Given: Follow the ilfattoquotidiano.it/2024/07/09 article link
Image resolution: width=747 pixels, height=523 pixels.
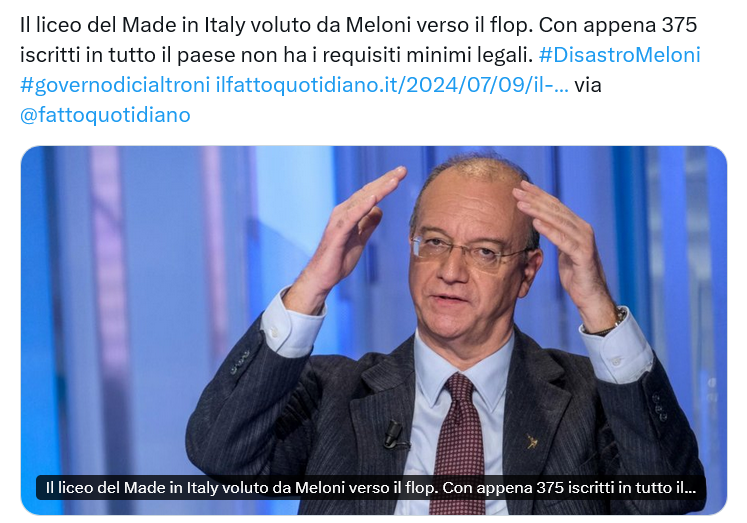Looking at the screenshot, I should pyautogui.click(x=392, y=85).
